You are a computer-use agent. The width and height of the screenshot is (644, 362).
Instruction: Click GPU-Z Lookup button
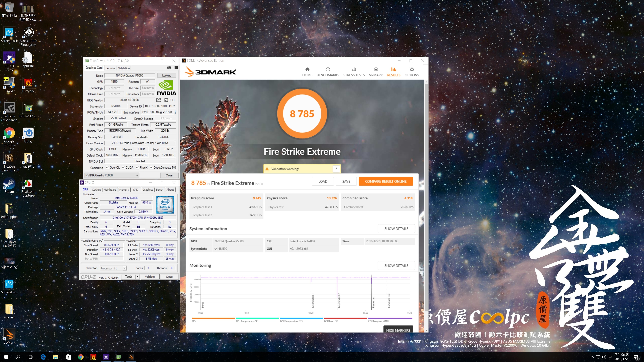(167, 75)
